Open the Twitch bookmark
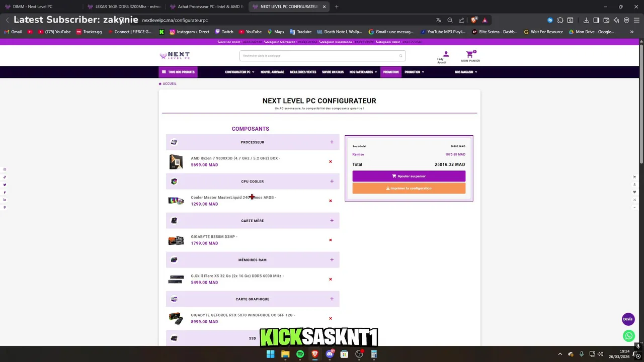 pyautogui.click(x=224, y=32)
